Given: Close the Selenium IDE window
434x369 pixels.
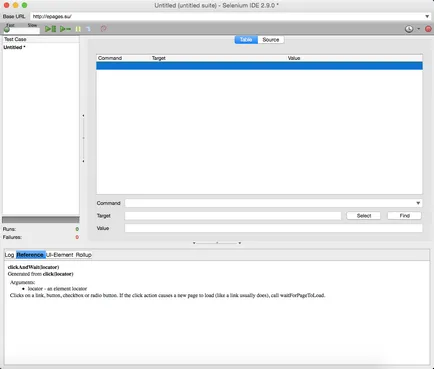Looking at the screenshot, I should (x=6, y=5).
